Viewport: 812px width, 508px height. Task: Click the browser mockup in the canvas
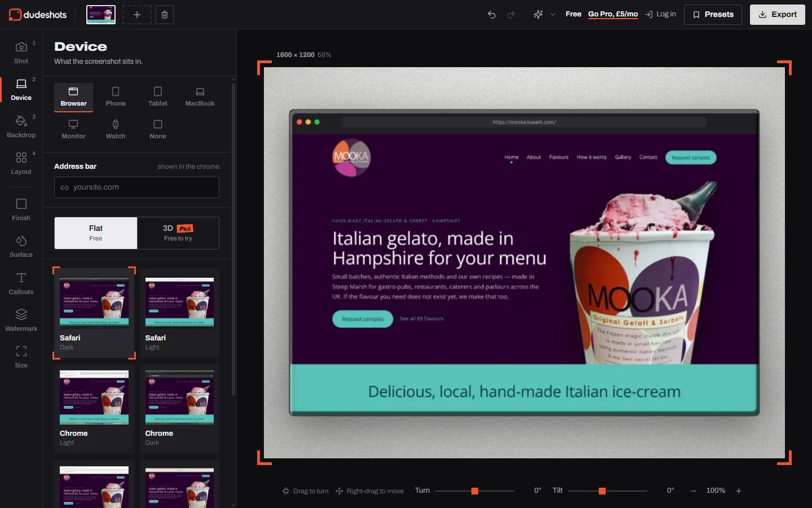(x=524, y=262)
